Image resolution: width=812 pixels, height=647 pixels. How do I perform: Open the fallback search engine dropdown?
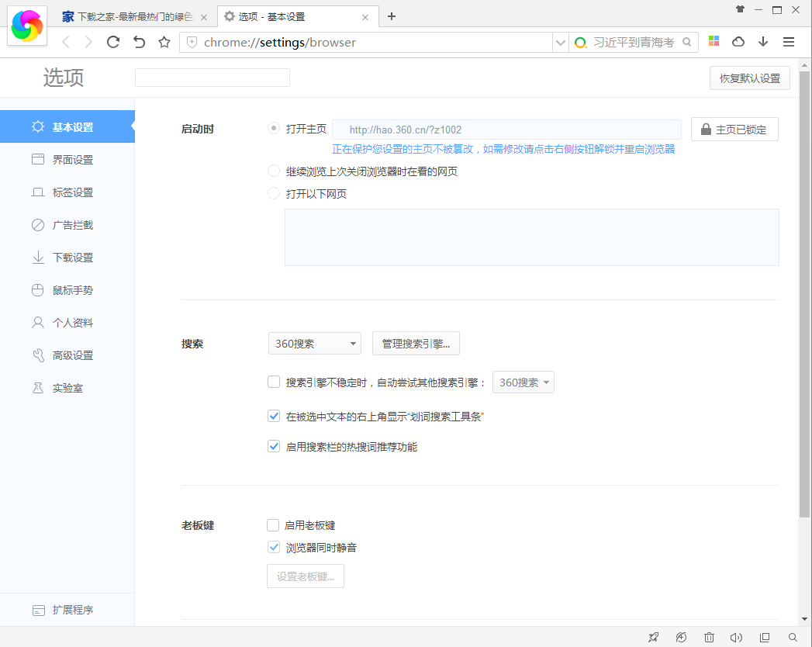(523, 382)
